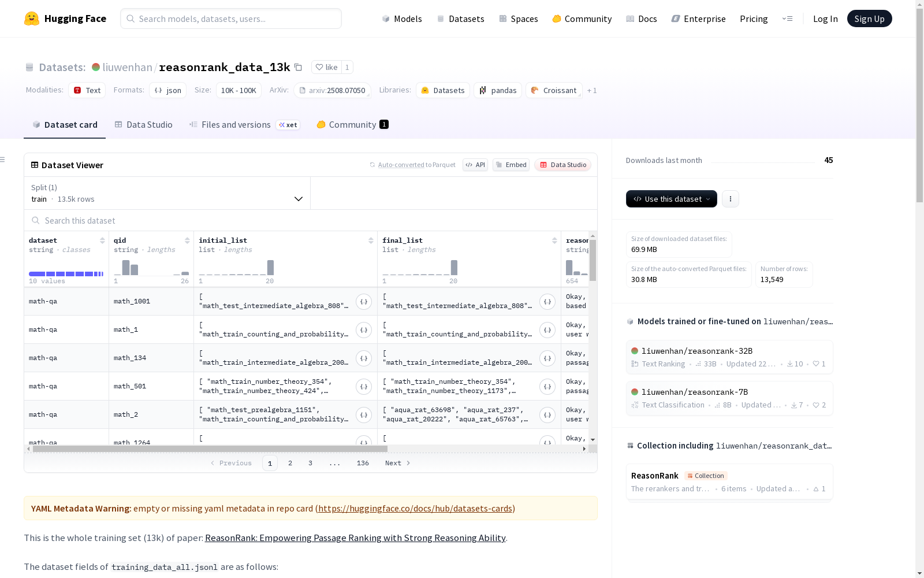Switch to the Community tab with badge
Screen dimensions: 924x578
tap(352, 125)
